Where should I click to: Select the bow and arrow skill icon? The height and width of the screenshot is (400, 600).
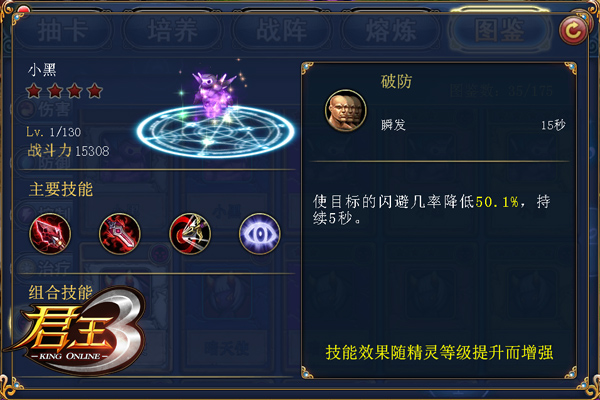(x=190, y=234)
